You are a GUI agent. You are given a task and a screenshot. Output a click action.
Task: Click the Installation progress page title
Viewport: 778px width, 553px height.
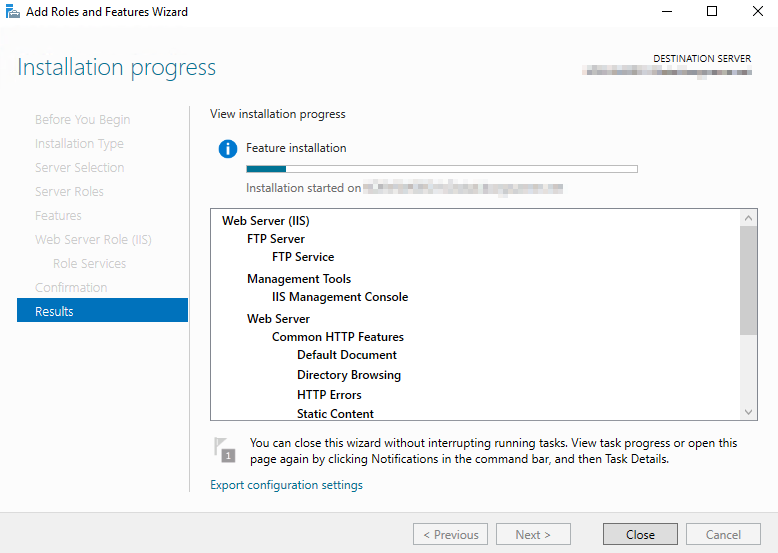tap(117, 67)
